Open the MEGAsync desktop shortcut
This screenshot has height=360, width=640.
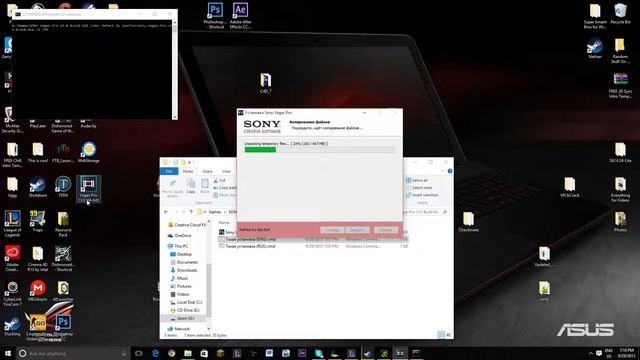(x=38, y=291)
